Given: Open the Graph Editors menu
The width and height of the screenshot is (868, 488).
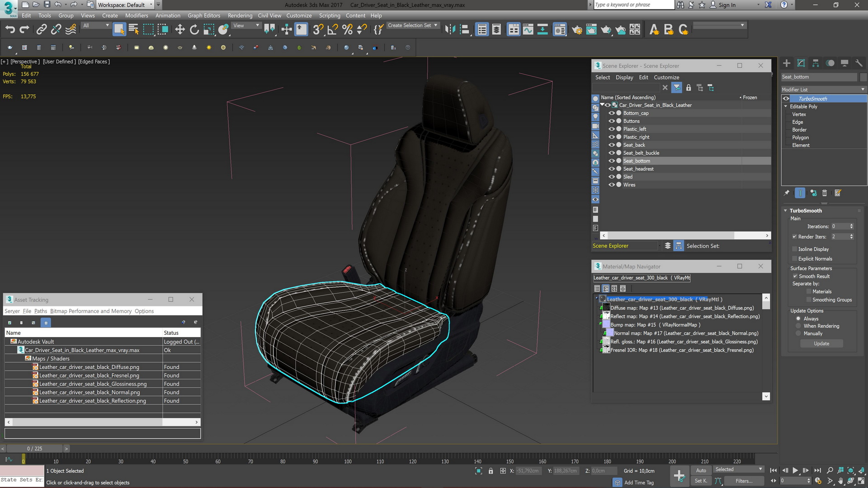Looking at the screenshot, I should point(204,15).
